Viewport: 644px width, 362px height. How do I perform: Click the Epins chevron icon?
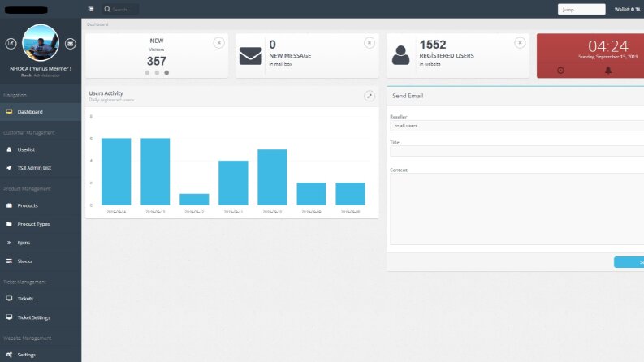[9, 243]
